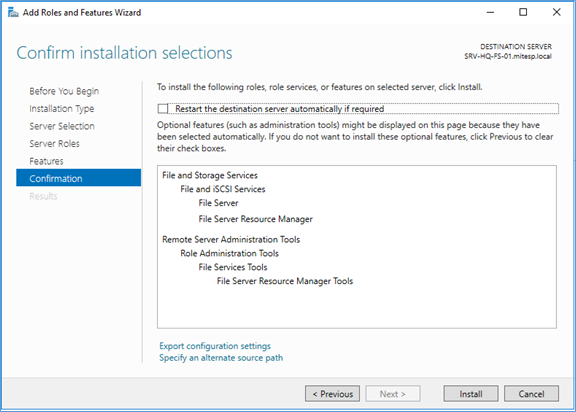Go to the Before You Begin step
This screenshot has height=412, width=576.
(x=64, y=91)
